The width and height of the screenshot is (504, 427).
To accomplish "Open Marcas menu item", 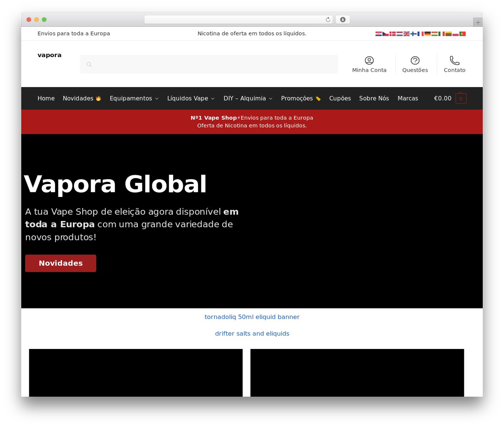I will pos(408,98).
